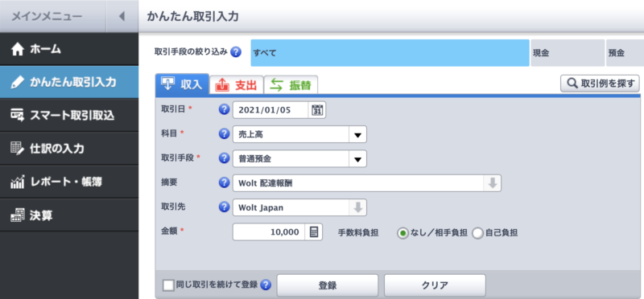Select the 自己負担 radio button
This screenshot has width=644, height=299.
click(478, 233)
